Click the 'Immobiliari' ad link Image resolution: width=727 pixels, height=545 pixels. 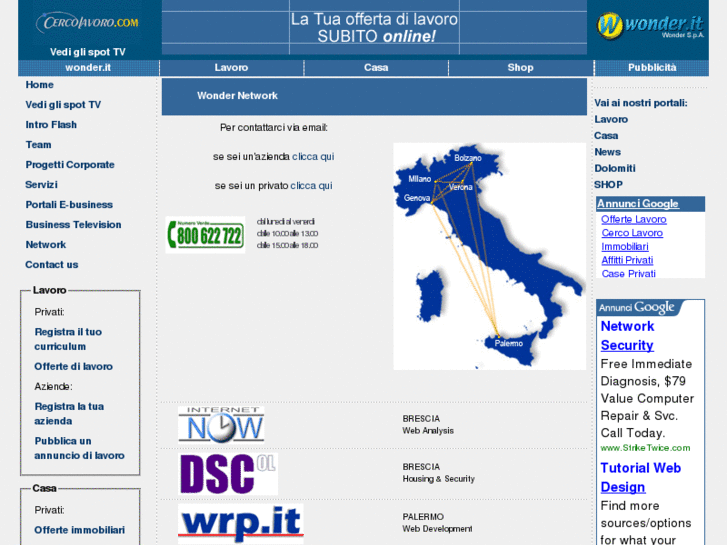click(625, 247)
